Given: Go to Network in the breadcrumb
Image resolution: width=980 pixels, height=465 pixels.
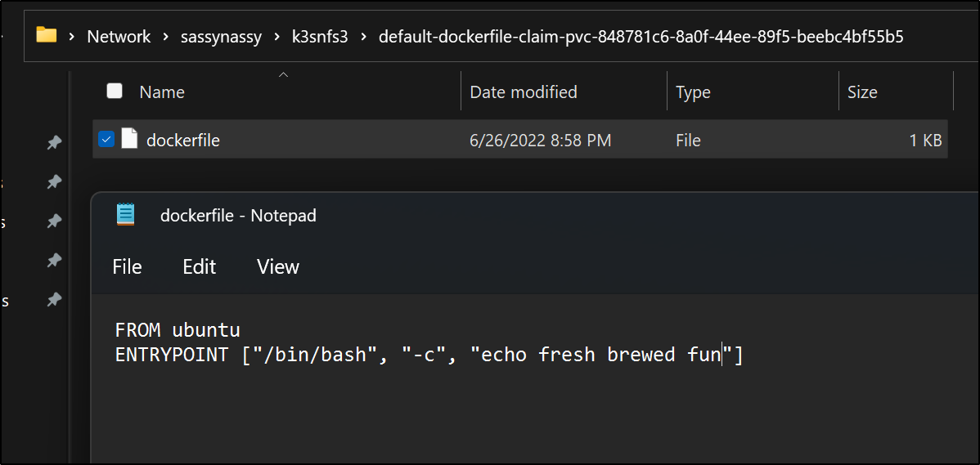Looking at the screenshot, I should coord(119,37).
